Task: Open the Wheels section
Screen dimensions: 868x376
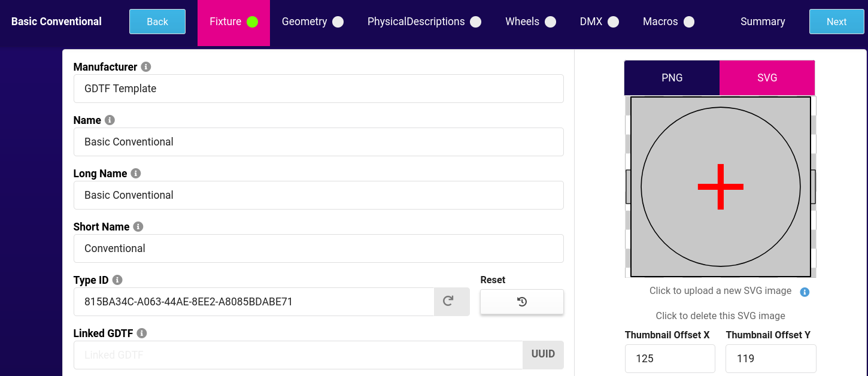Action: 530,22
